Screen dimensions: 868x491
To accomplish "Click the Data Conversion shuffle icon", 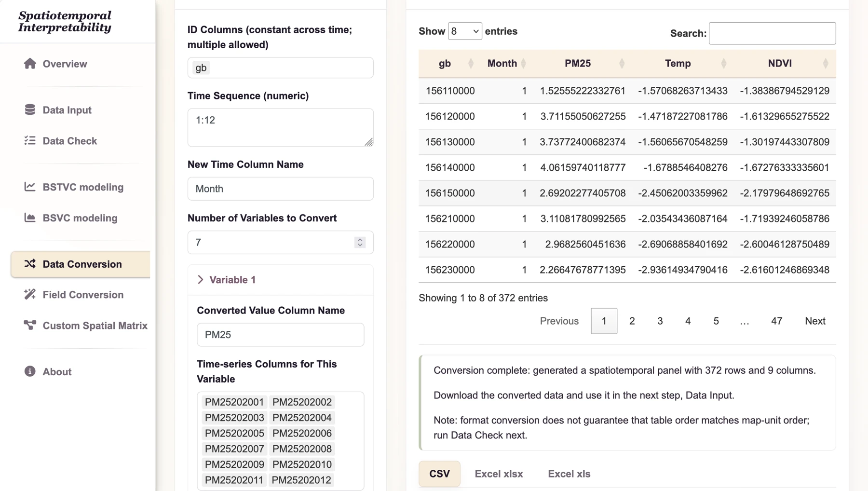I will coord(30,264).
